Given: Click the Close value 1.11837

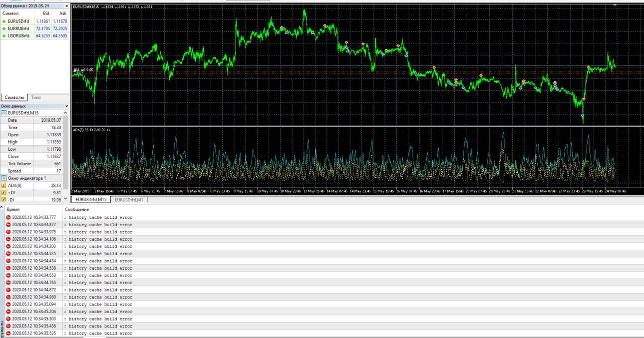Looking at the screenshot, I should click(x=54, y=156).
